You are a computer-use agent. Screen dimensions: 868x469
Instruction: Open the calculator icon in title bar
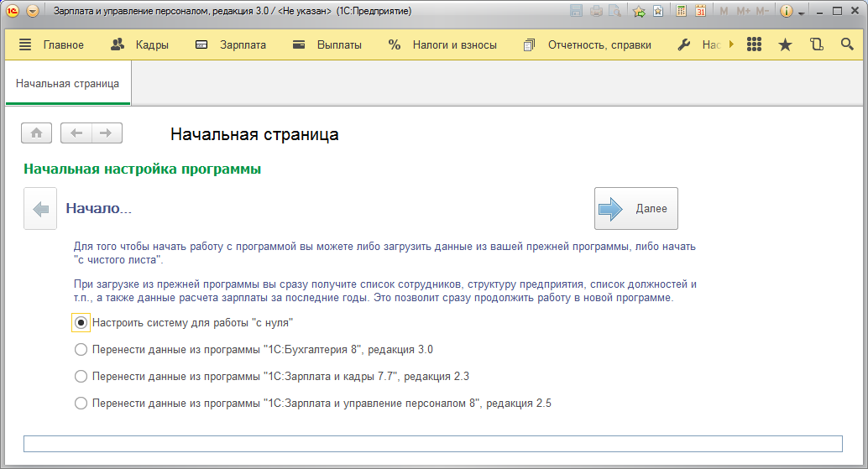[681, 12]
